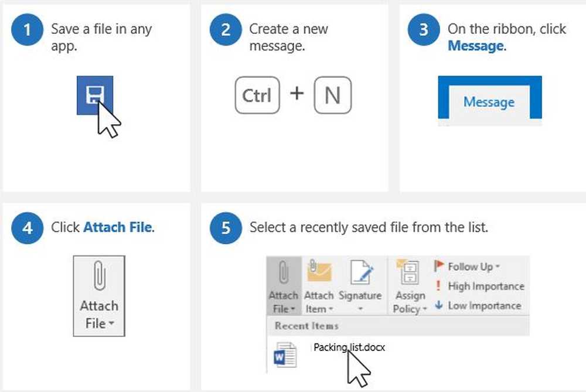Expand the Assign Policy dropdown arrow
This screenshot has width=586, height=392.
(x=425, y=309)
